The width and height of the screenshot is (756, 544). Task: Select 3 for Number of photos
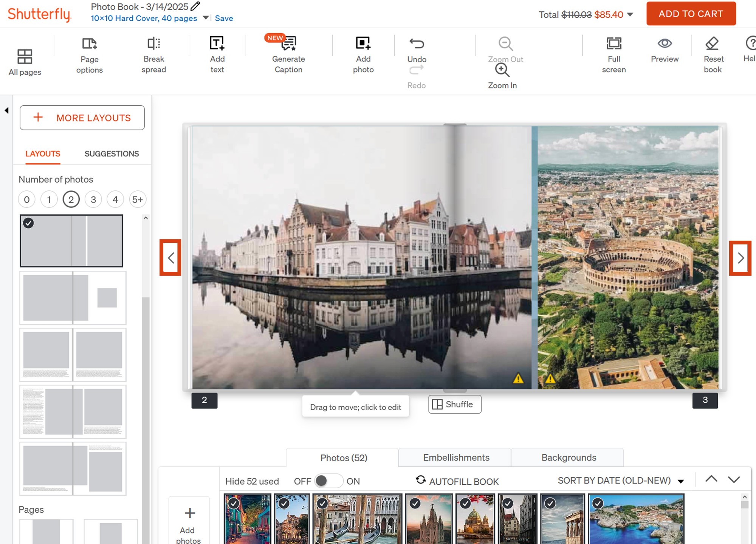93,199
